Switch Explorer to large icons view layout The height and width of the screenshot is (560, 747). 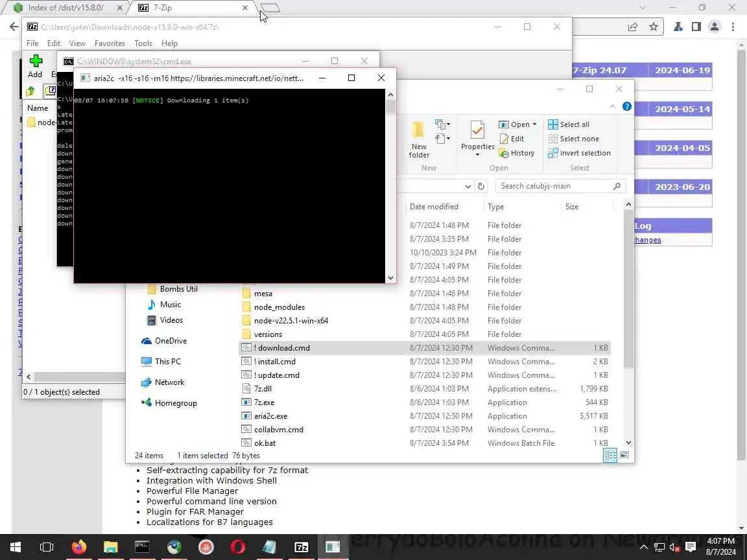[x=624, y=455]
